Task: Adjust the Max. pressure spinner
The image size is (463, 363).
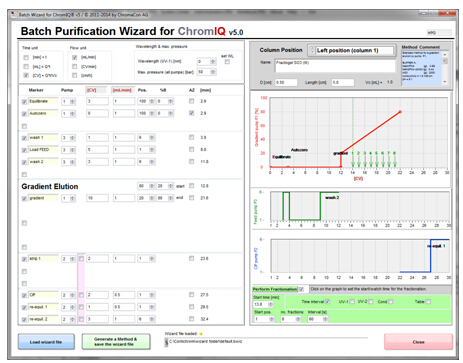Action: pyautogui.click(x=213, y=72)
